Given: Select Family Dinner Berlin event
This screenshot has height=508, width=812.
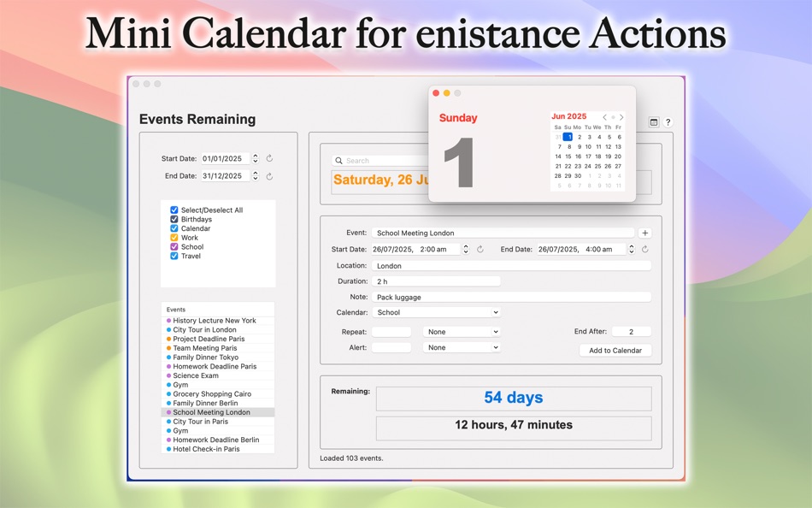Looking at the screenshot, I should point(218,404).
